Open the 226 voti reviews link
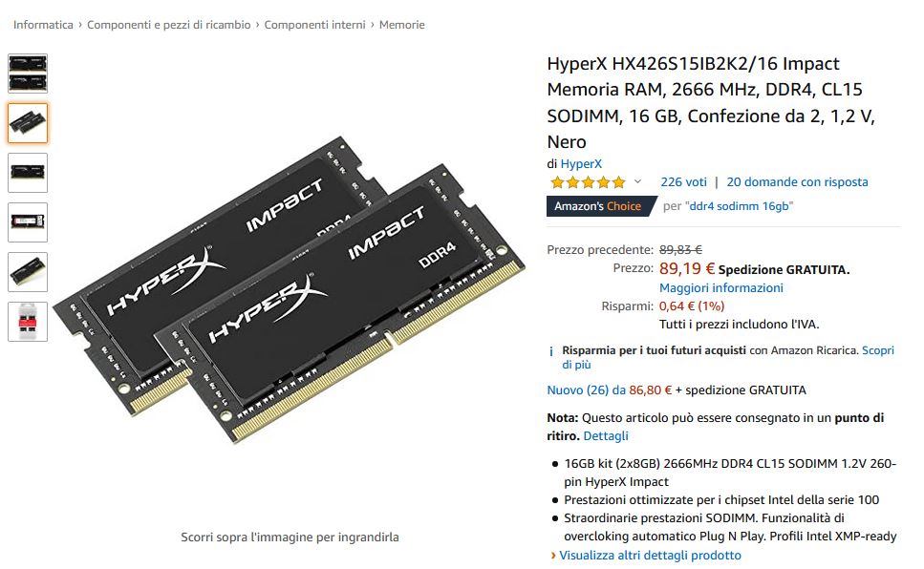The width and height of the screenshot is (924, 569). coord(683,182)
